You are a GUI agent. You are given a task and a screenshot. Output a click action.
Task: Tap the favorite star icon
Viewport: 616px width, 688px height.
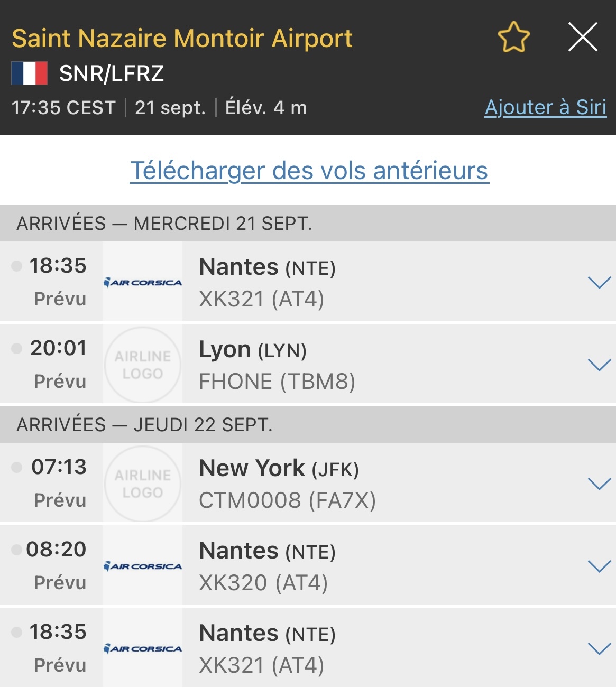[513, 38]
